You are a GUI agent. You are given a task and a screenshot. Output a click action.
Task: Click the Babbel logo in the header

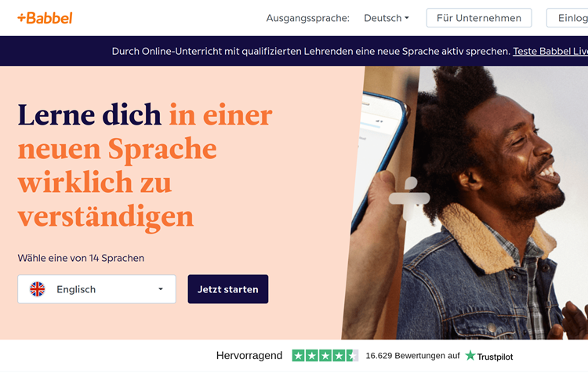(45, 17)
